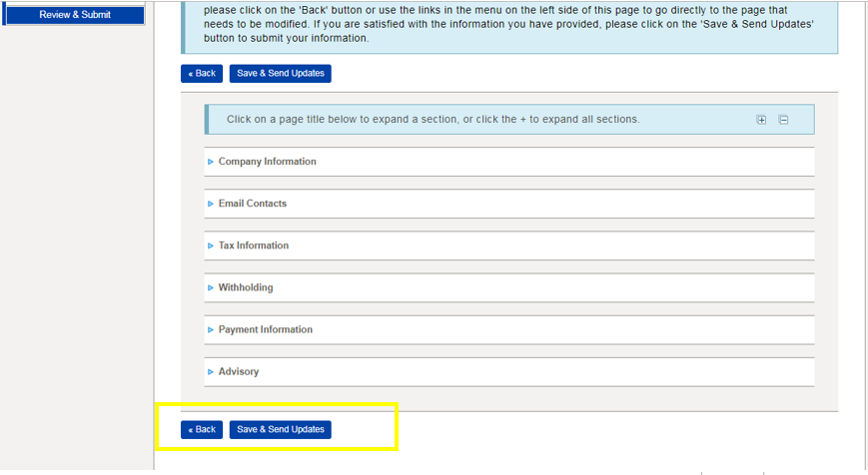The width and height of the screenshot is (868, 475).
Task: Click the triangle arrow beside Withholding
Action: (211, 287)
